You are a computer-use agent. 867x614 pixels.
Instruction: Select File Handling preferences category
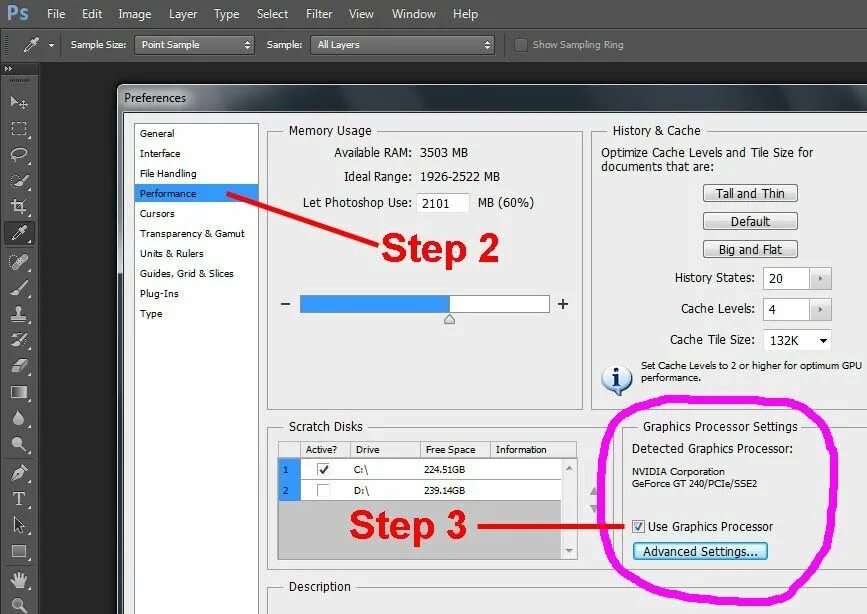point(196,174)
